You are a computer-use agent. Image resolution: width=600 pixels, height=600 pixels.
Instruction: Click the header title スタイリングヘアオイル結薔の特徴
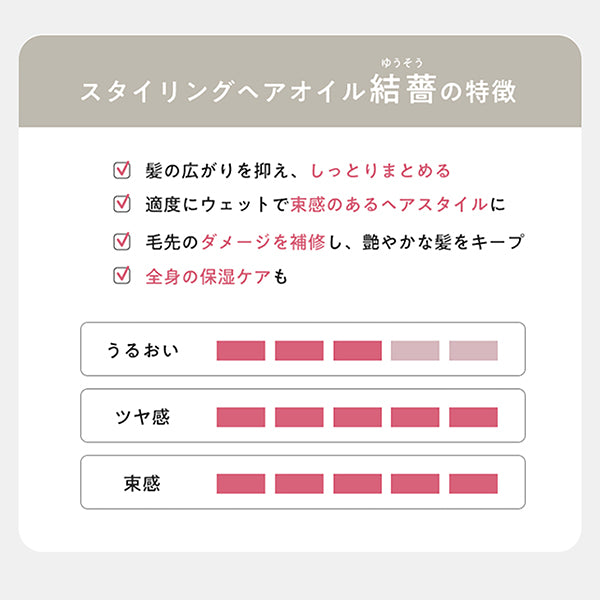(x=298, y=92)
